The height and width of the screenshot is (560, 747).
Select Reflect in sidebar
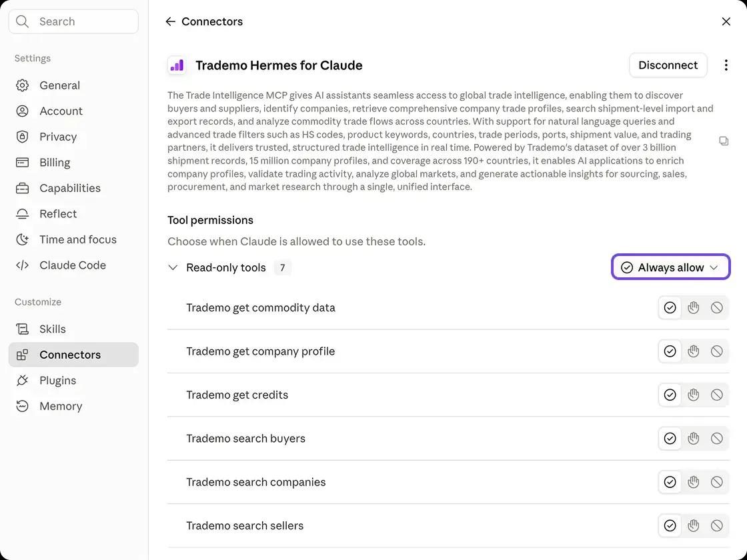point(73,214)
